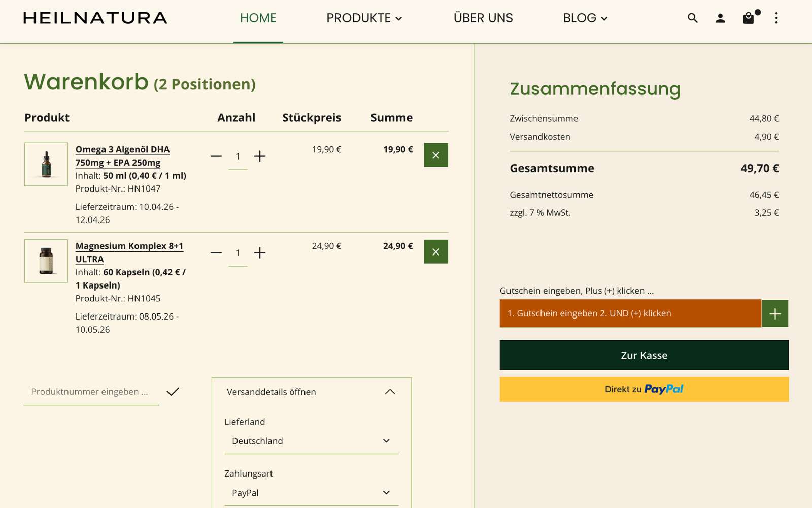Screen dimensions: 812x508
Task: Expand the BLOG menu
Action: [x=585, y=18]
